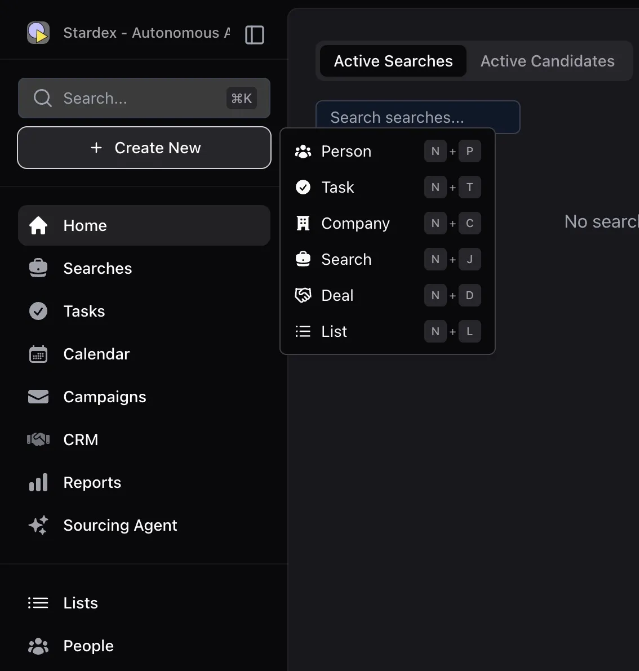Click the Searches briefcase icon
The width and height of the screenshot is (639, 671).
(38, 268)
